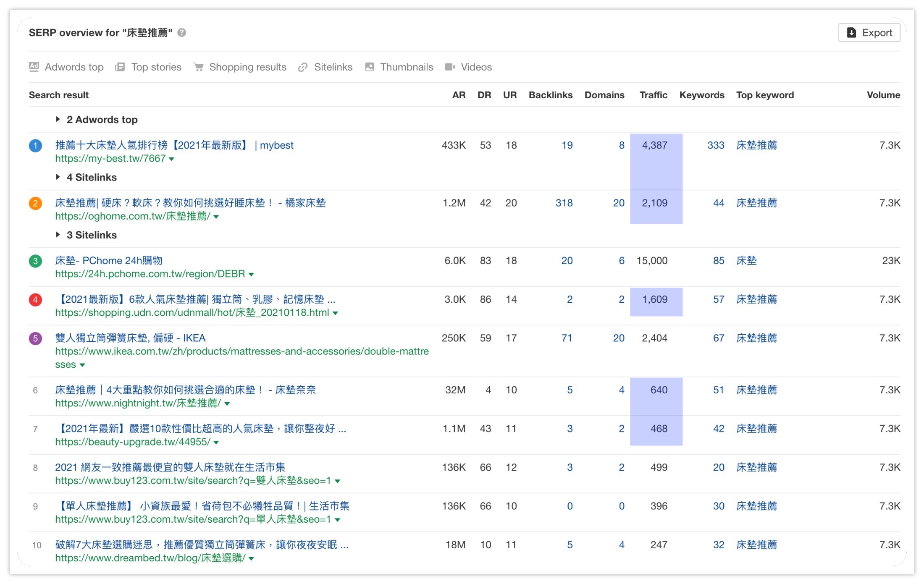Click the Shopping results cart icon
The image size is (924, 584).
(199, 67)
